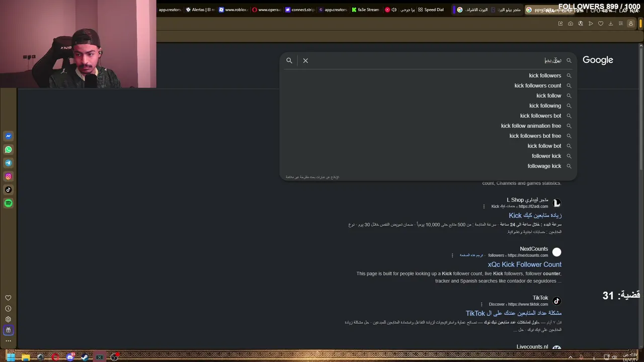The image size is (644, 362).
Task: Click the L Shop site favicon
Action: 556,203
